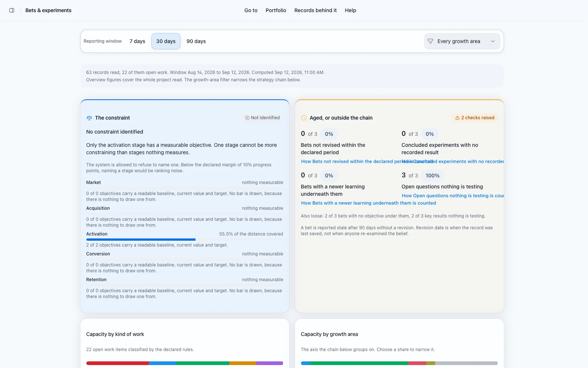Click red segment in kind of work bar

[118, 363]
